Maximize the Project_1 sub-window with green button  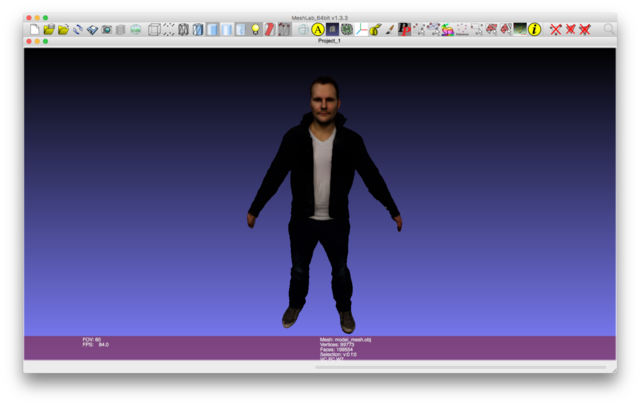46,41
